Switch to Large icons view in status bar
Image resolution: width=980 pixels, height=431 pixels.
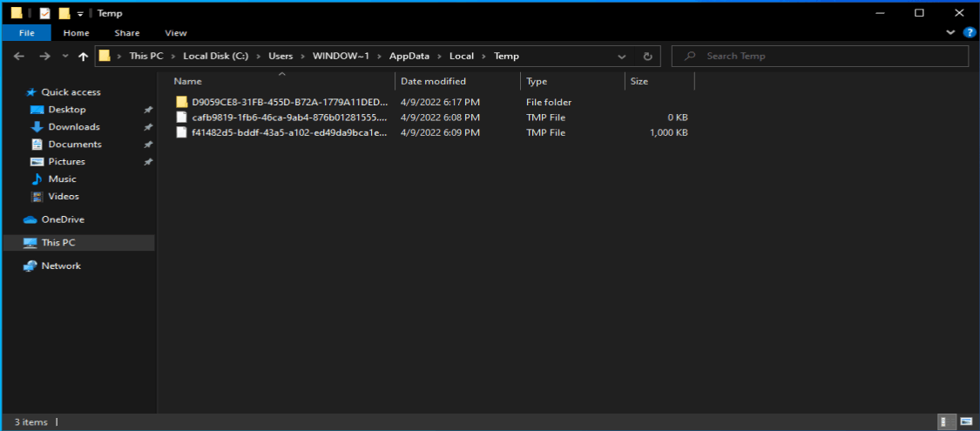click(966, 421)
